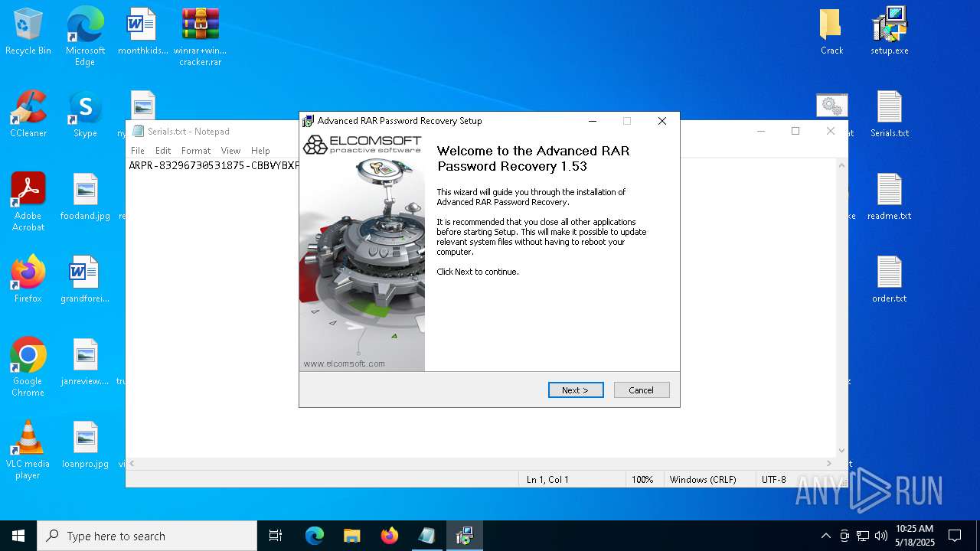
Task: Select the winrar+win cracker.rar archive
Action: [x=200, y=37]
